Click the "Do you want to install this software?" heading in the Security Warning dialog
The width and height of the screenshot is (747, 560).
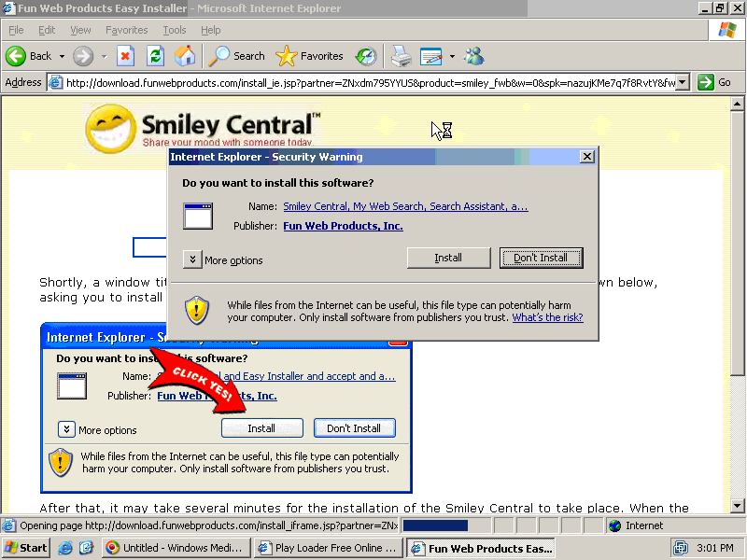[x=277, y=183]
